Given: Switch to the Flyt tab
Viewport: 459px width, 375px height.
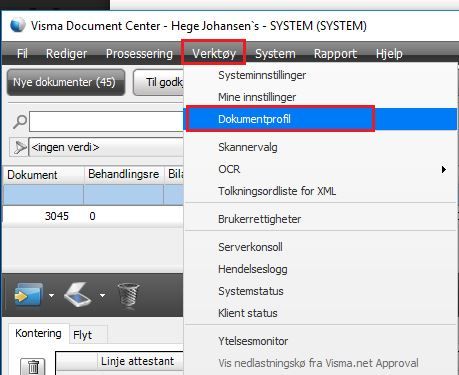Looking at the screenshot, I should (x=88, y=335).
